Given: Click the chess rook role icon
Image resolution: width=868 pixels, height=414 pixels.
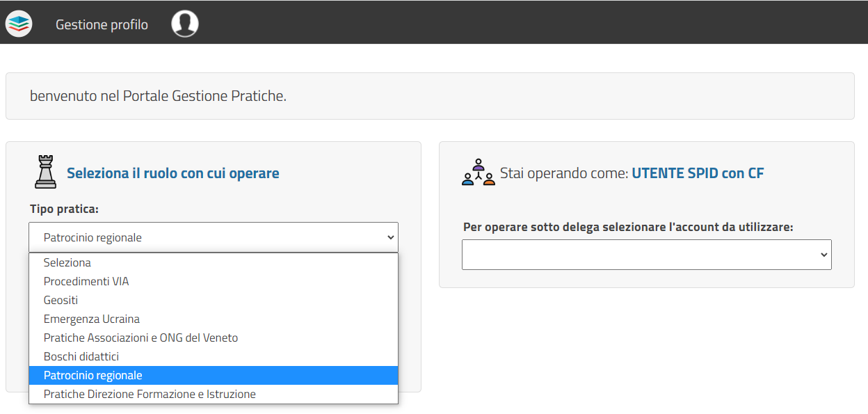Looking at the screenshot, I should click(x=45, y=172).
